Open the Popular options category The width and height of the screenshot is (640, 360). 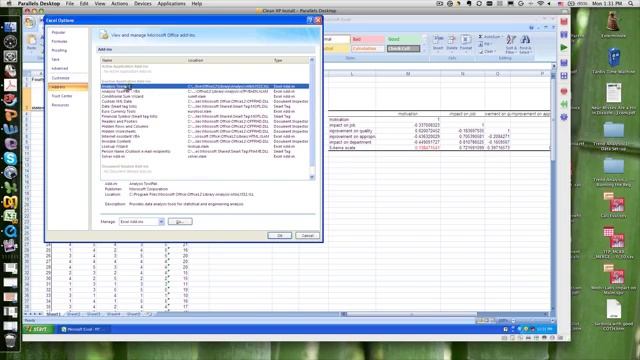coord(59,32)
